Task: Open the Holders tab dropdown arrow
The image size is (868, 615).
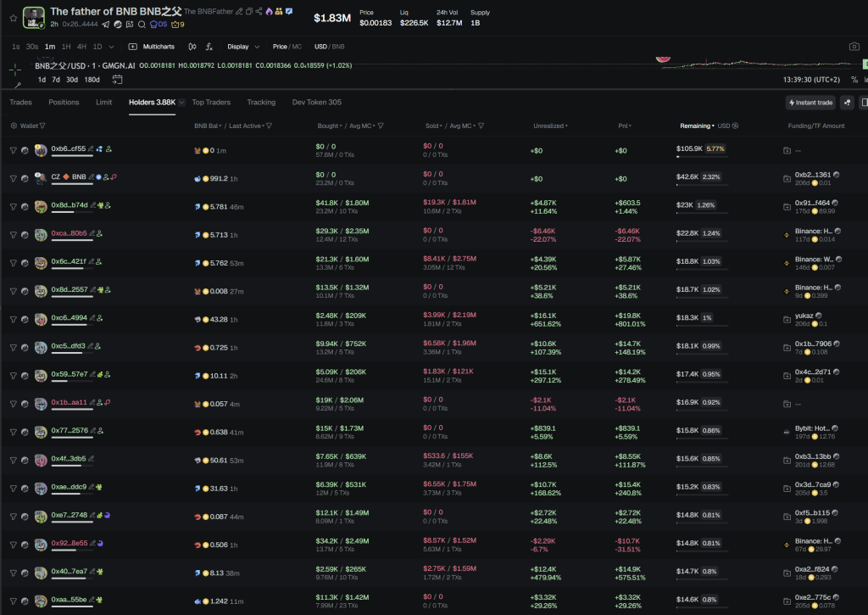Action: pos(181,103)
